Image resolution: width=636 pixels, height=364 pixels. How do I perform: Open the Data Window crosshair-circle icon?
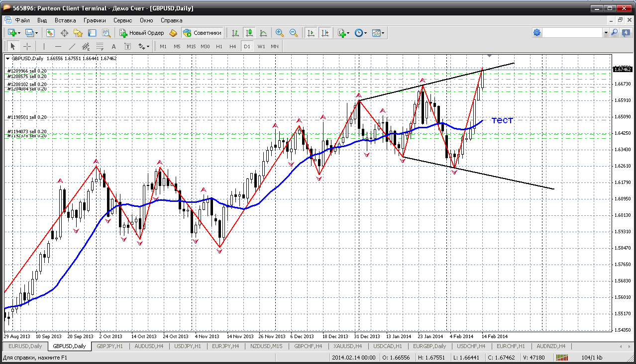(64, 33)
